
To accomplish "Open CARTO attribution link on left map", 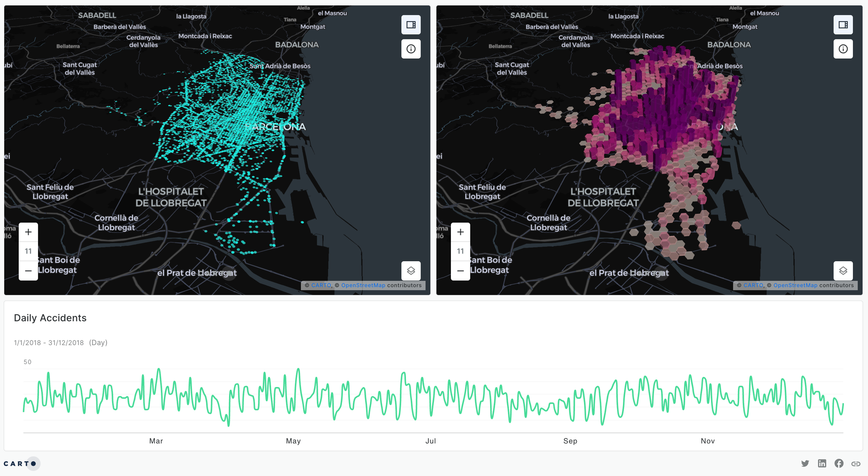I will (321, 285).
